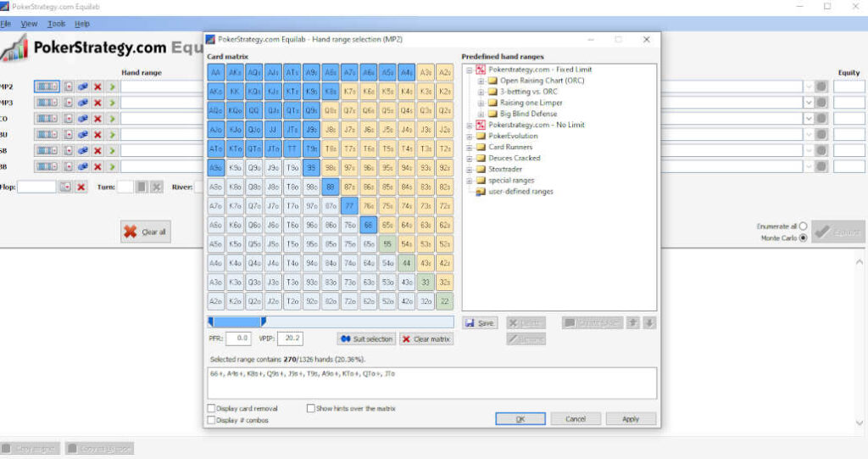Expand the PokerEvolution tree node
Image resolution: width=868 pixels, height=459 pixels.
tap(470, 136)
